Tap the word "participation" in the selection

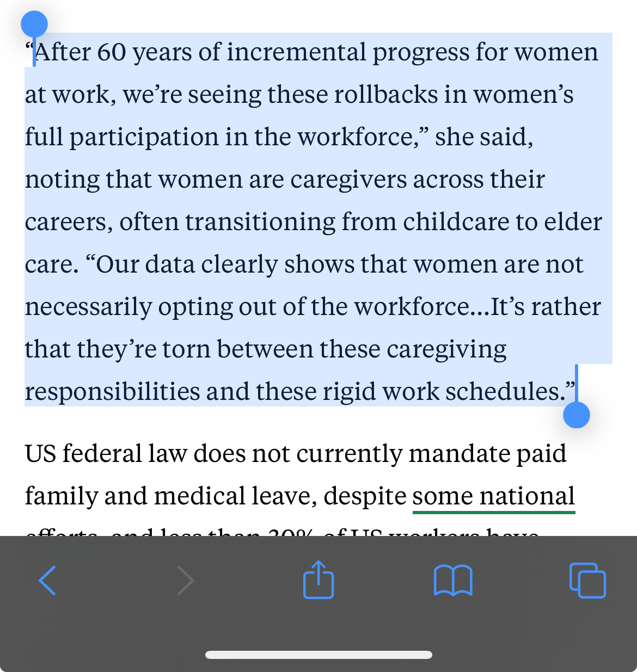(x=143, y=137)
